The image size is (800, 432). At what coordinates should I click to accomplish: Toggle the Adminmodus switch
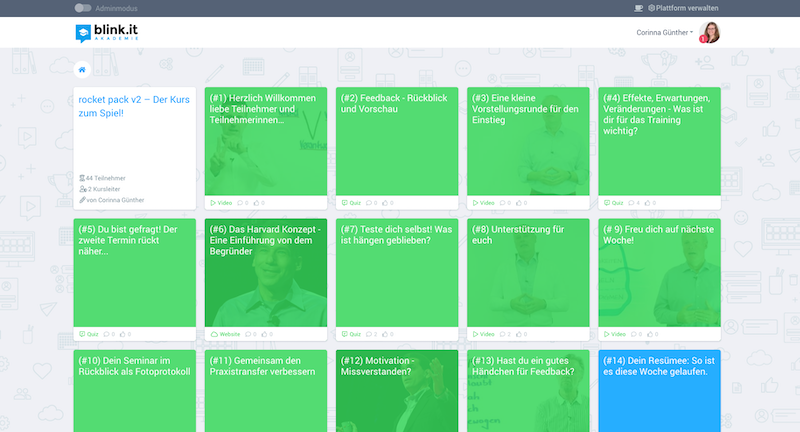click(83, 8)
